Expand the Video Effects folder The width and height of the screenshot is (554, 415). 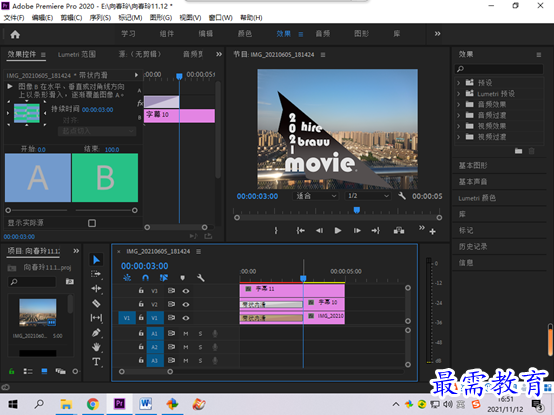(459, 126)
